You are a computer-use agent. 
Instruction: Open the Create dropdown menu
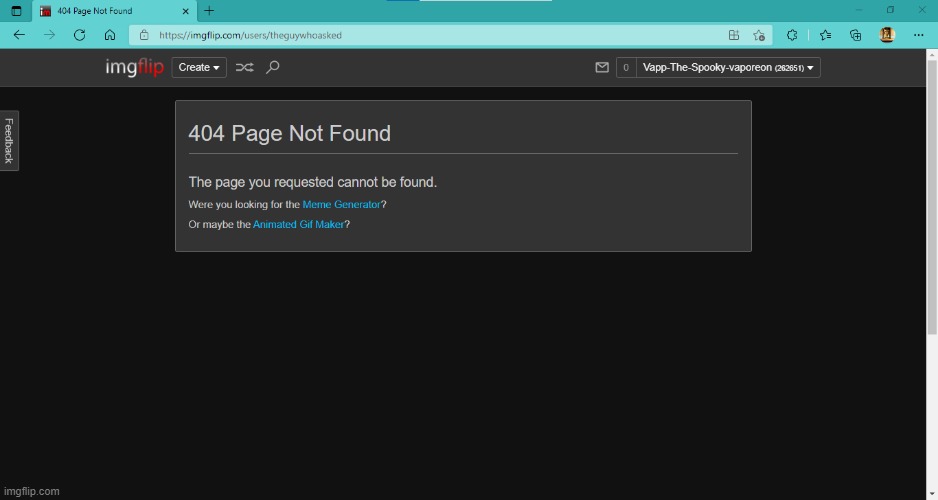tap(199, 68)
